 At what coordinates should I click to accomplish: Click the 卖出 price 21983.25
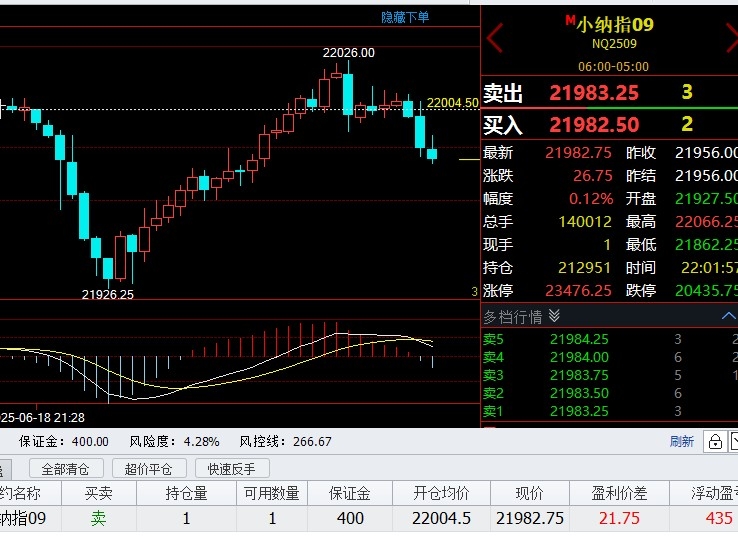594,93
